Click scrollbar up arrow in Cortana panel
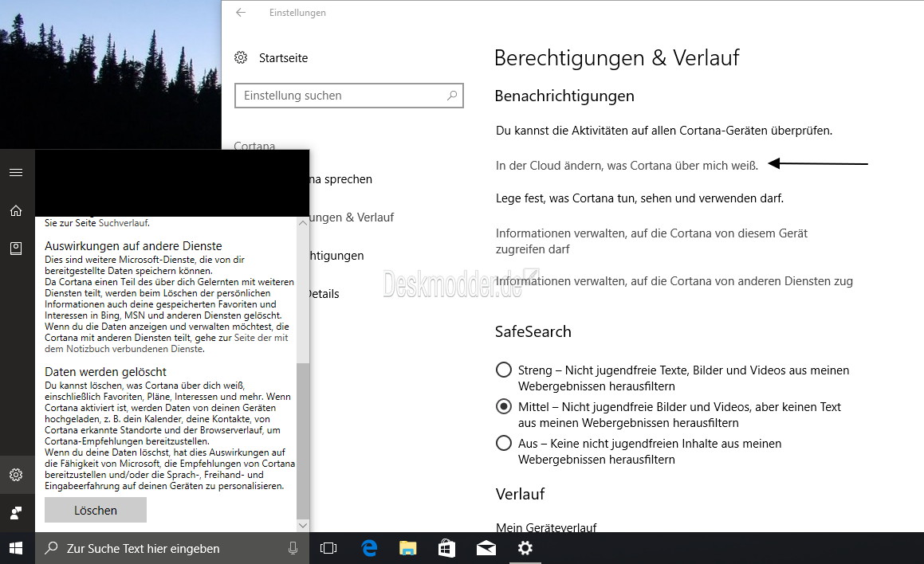 point(303,222)
